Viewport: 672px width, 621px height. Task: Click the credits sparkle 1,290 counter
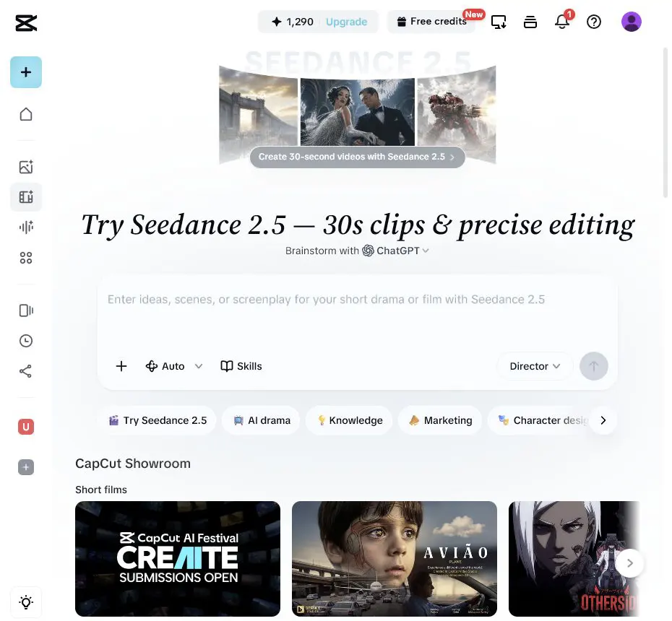click(293, 22)
